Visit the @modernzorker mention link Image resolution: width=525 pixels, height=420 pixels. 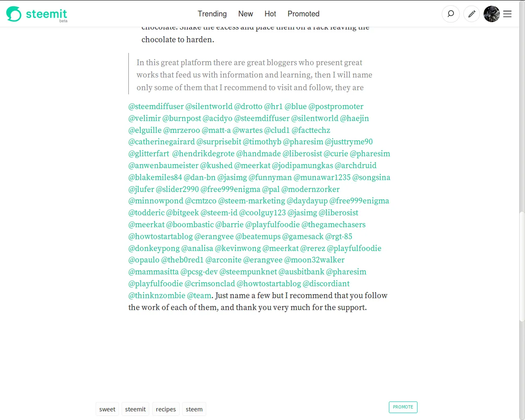pos(310,189)
